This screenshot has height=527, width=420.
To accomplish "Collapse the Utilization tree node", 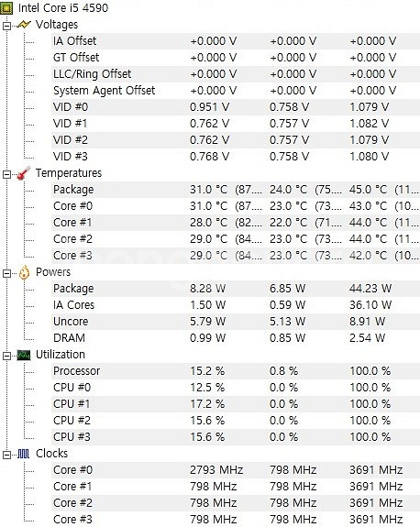I will tap(6, 356).
